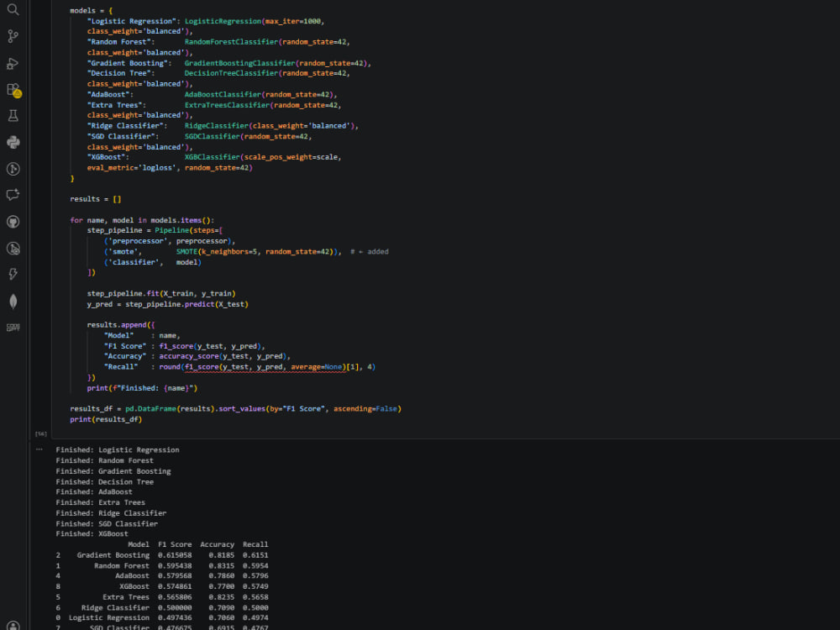Click the accuracy_score(y_test, y_pred) call
The image size is (840, 630).
click(x=223, y=357)
